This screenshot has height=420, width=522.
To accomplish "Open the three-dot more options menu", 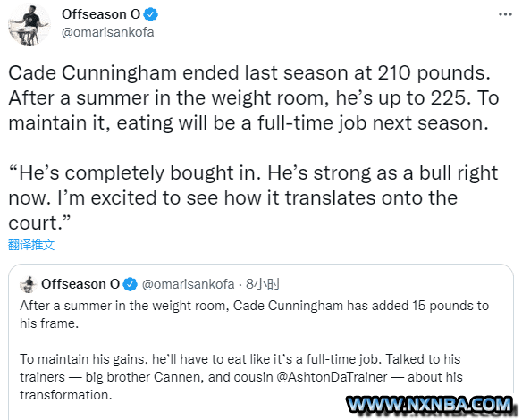I will tap(505, 14).
